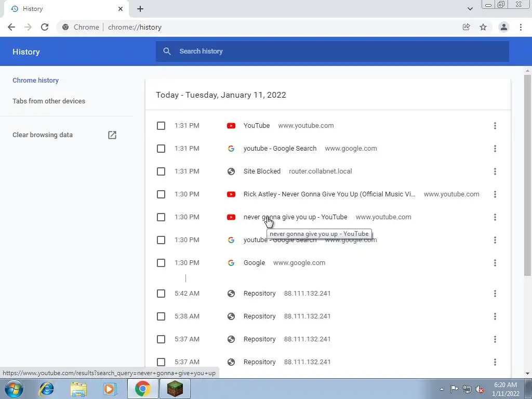Open the Google history entry link
Viewport: 532px width, 399px height.
(x=254, y=263)
